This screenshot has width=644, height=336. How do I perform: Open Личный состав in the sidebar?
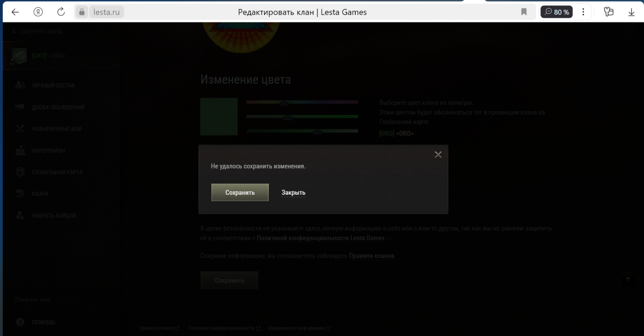click(x=53, y=85)
